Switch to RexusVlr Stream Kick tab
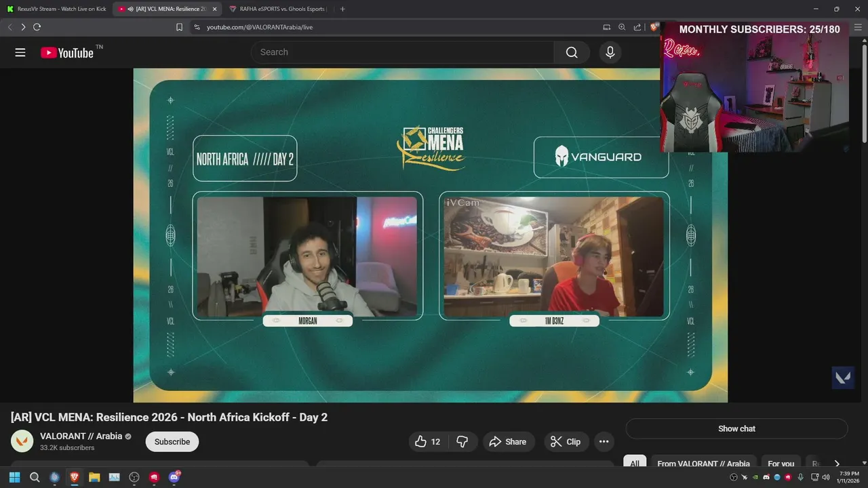 point(56,9)
